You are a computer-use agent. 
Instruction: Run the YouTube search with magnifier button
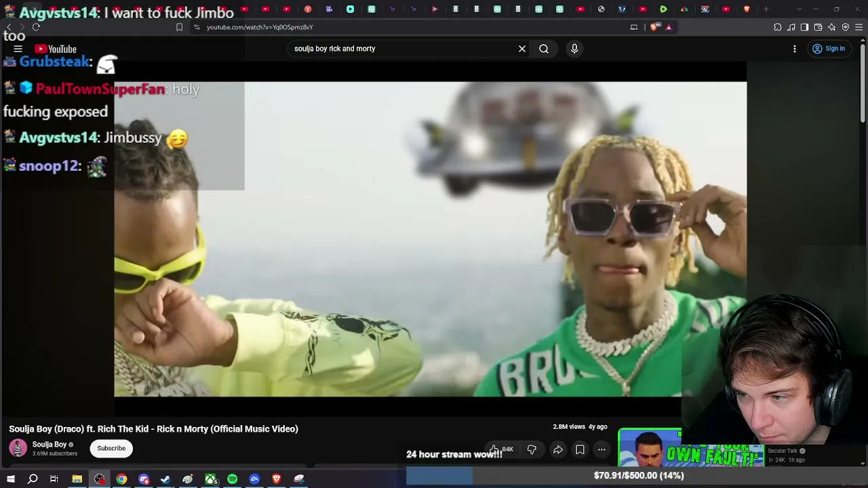[x=544, y=49]
